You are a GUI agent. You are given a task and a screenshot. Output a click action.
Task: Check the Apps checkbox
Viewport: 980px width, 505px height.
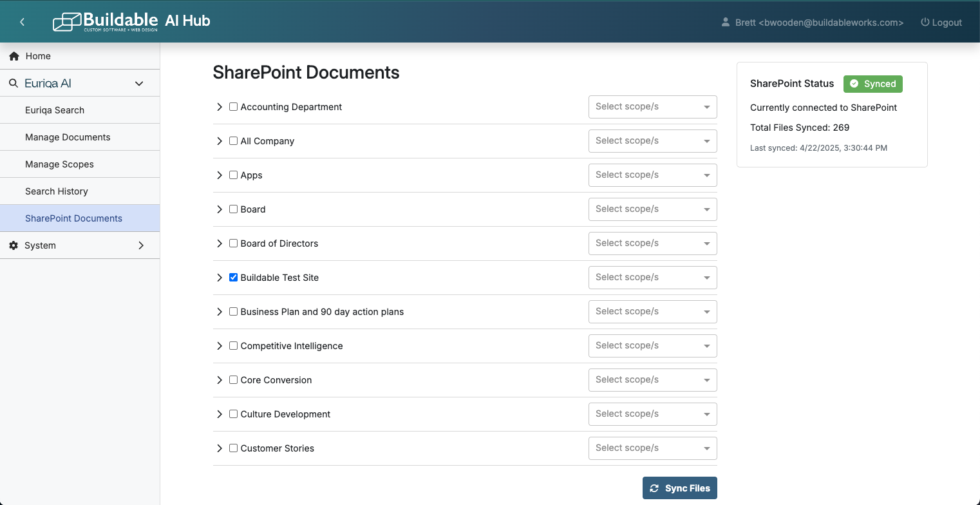coord(234,175)
